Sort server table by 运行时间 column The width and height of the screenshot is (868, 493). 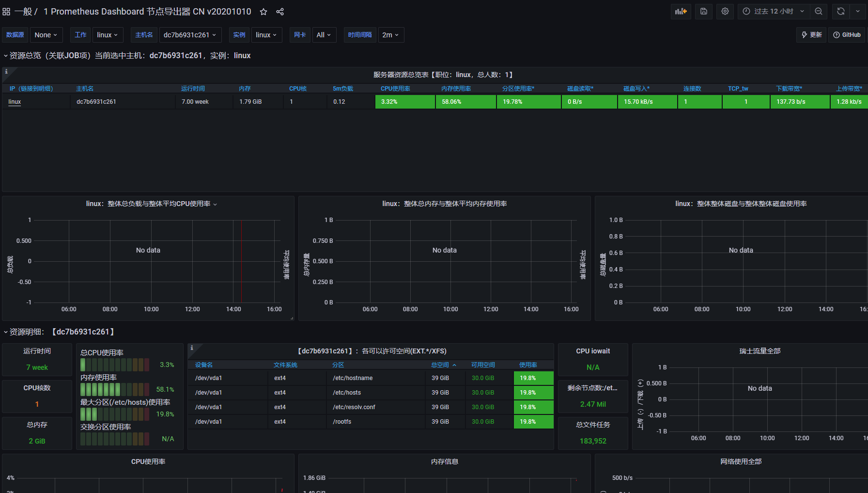[x=193, y=89]
